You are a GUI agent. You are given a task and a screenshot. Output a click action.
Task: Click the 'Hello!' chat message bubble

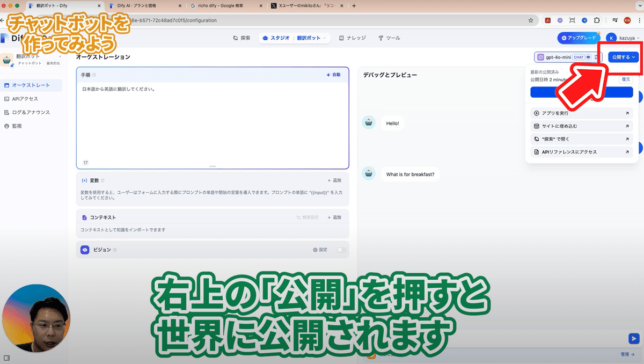pyautogui.click(x=393, y=123)
